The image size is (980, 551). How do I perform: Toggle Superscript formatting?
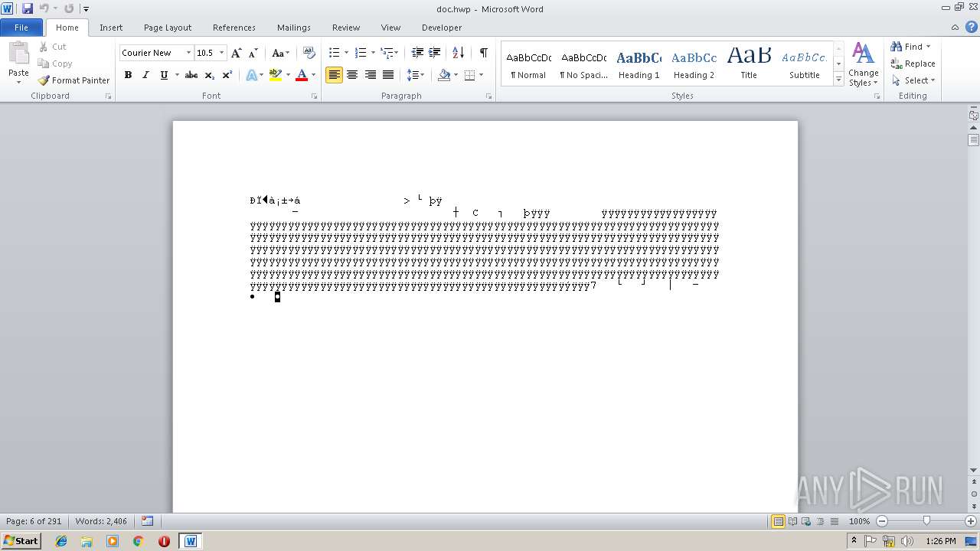point(227,75)
